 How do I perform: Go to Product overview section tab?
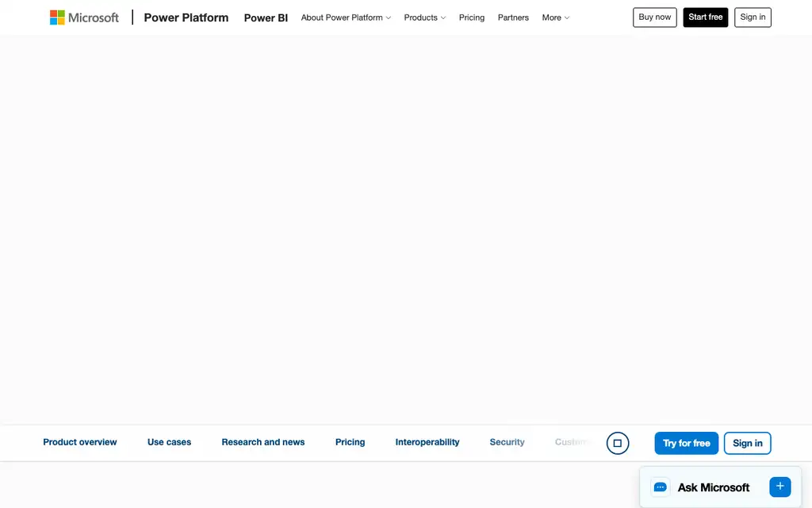80,442
